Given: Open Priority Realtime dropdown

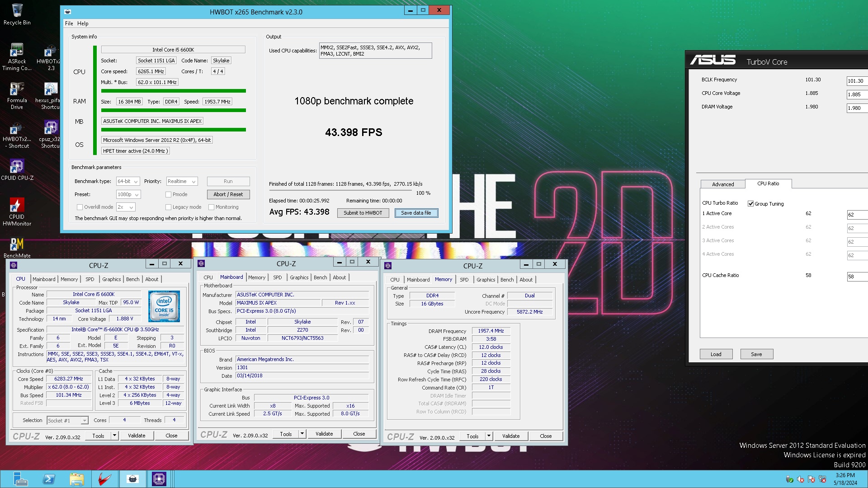Looking at the screenshot, I should [x=182, y=181].
